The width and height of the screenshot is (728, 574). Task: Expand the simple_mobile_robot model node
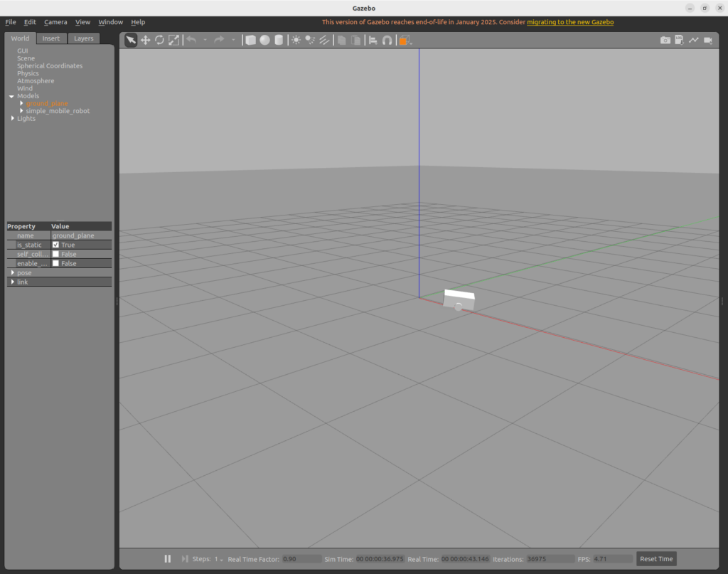[21, 111]
